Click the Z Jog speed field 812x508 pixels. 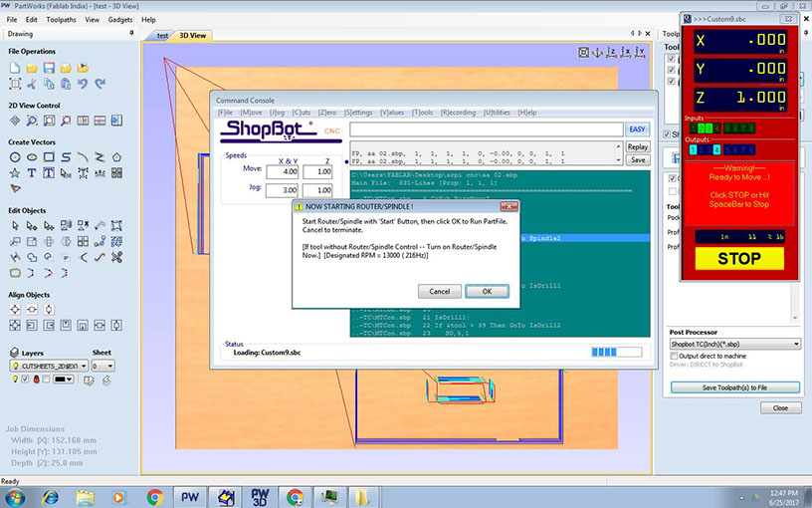317,190
